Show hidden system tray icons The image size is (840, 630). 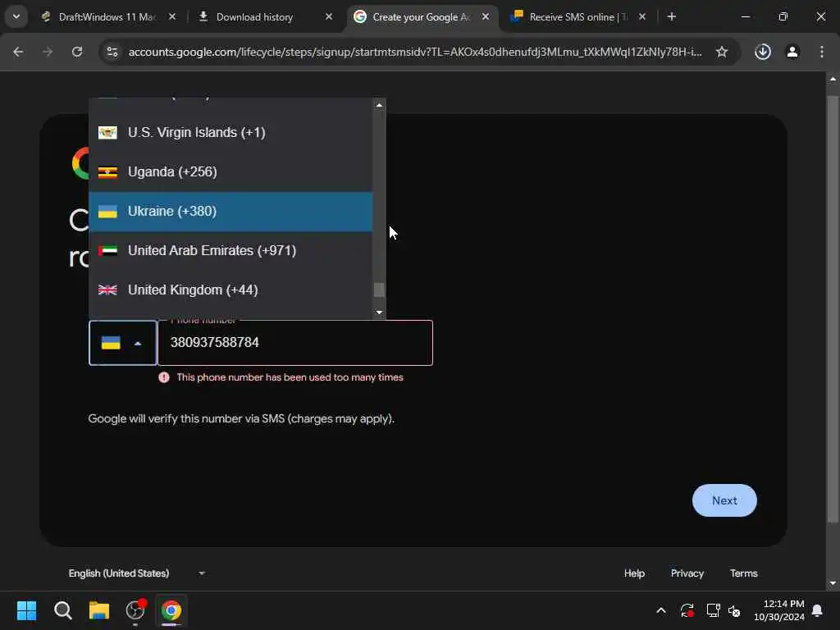click(661, 610)
